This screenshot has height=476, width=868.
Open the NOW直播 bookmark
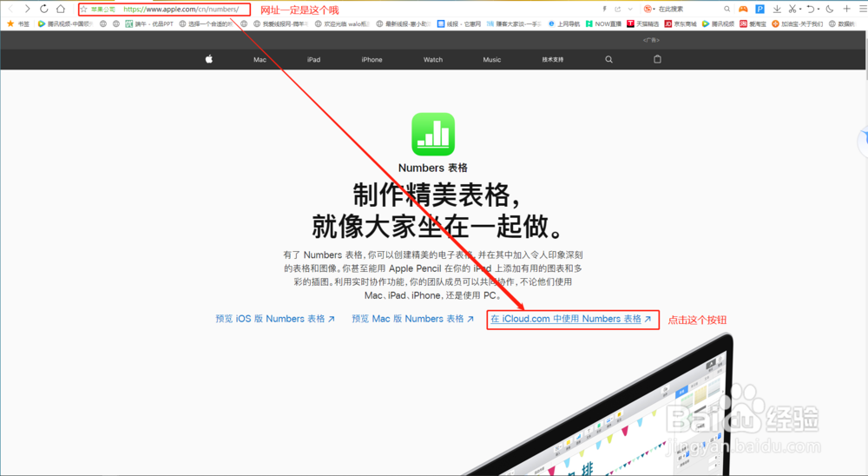click(603, 23)
